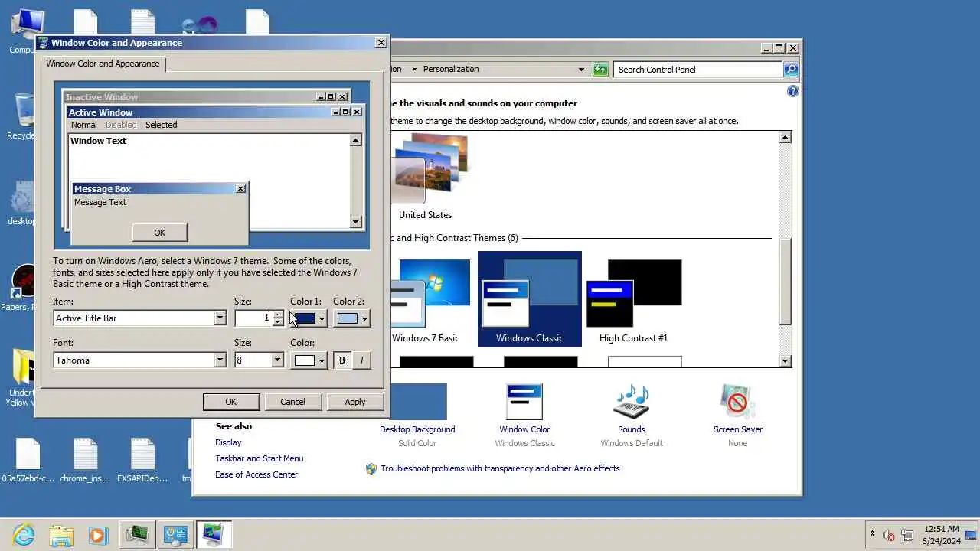Click Normal in the preview menu

[84, 125]
